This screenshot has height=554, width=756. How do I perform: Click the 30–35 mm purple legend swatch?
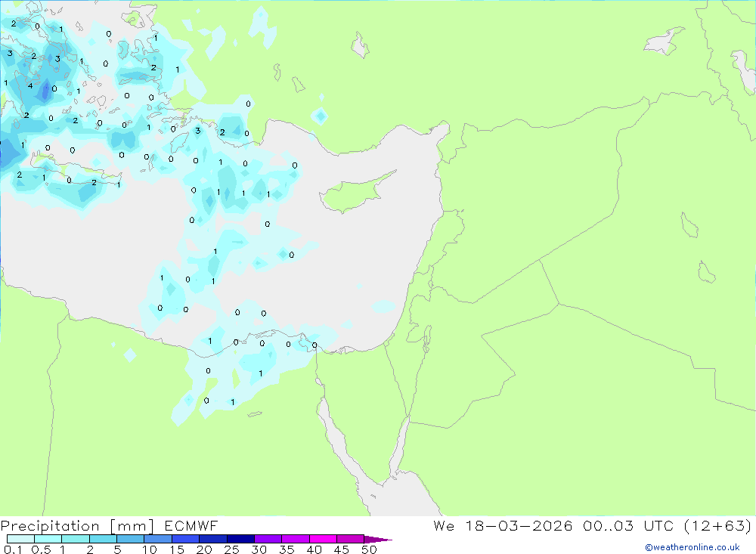(x=268, y=539)
